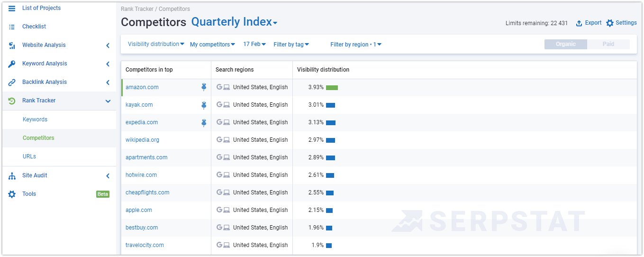
Task: Open the Quarterly Index project selector
Action: click(x=234, y=22)
